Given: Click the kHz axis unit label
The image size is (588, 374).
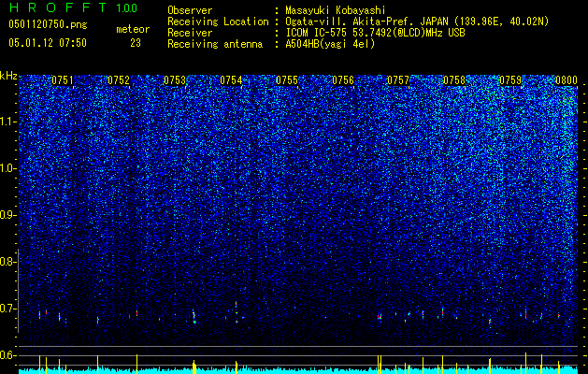Looking at the screenshot, I should tap(8, 76).
